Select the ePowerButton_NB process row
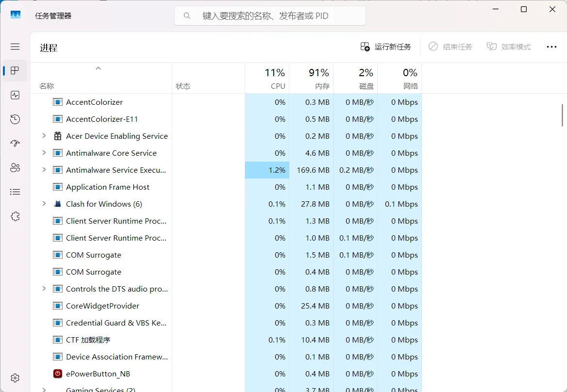Screen dimensions: 567x392 (98, 374)
